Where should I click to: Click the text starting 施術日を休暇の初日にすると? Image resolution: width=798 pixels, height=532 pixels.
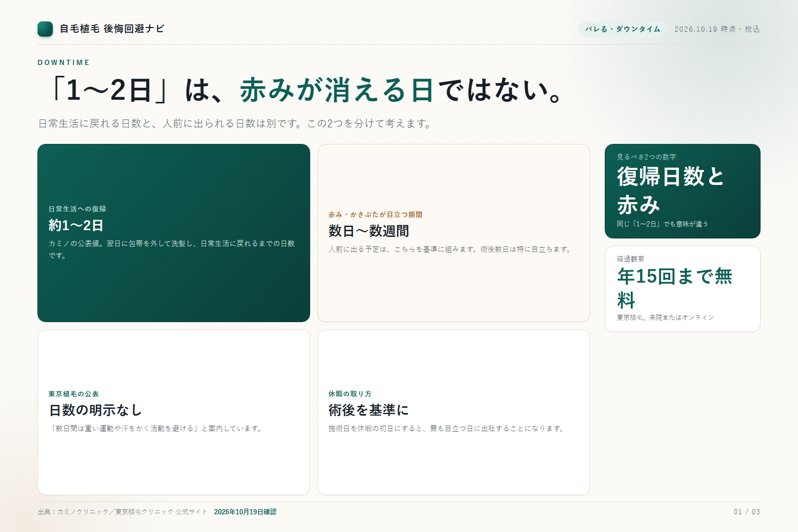click(x=447, y=429)
